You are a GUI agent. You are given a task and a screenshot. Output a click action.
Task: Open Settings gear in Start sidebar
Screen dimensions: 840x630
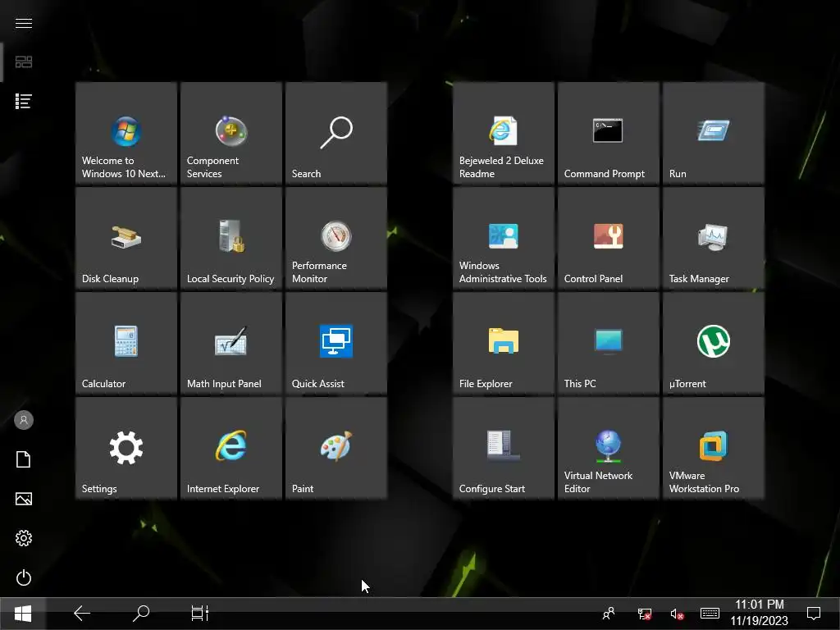24,538
